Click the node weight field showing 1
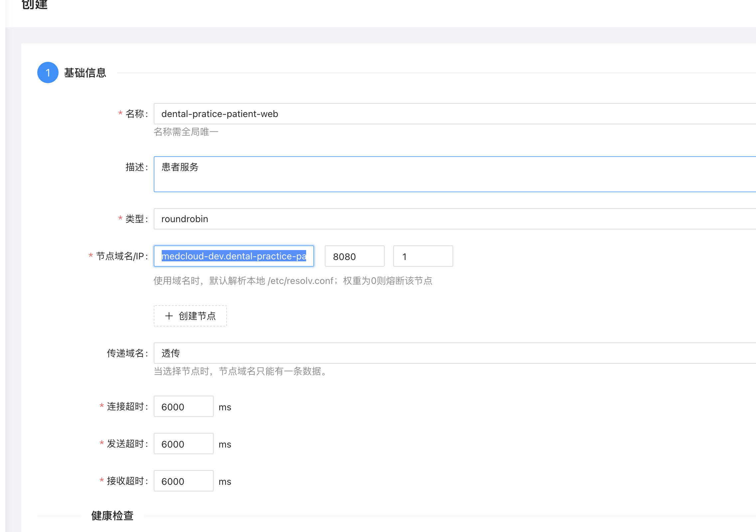 423,256
